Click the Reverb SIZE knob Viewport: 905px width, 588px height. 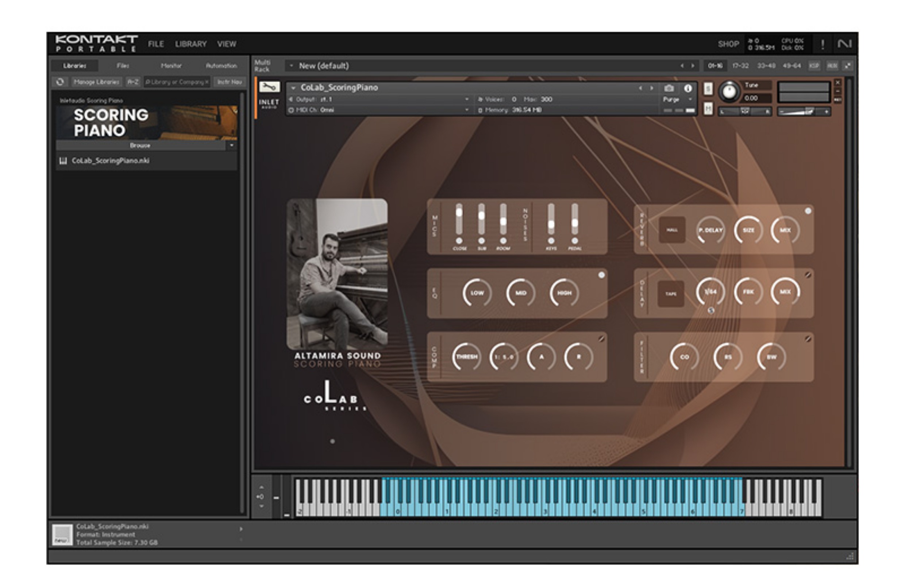pos(748,230)
